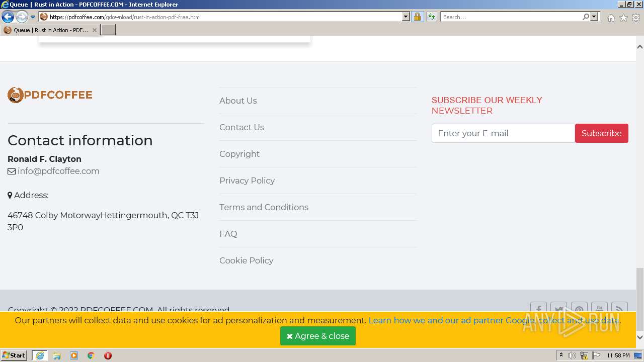This screenshot has width=644, height=362.
Task: Click the Enter your E-mail field
Action: tap(503, 133)
